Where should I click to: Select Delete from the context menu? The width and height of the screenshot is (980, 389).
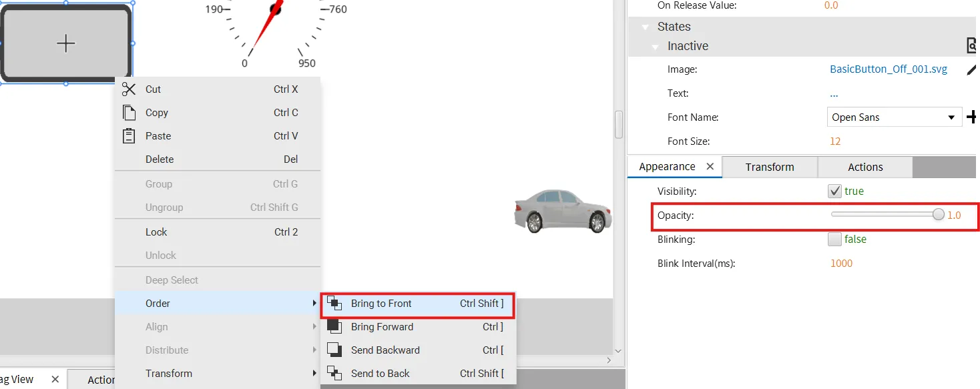(160, 159)
